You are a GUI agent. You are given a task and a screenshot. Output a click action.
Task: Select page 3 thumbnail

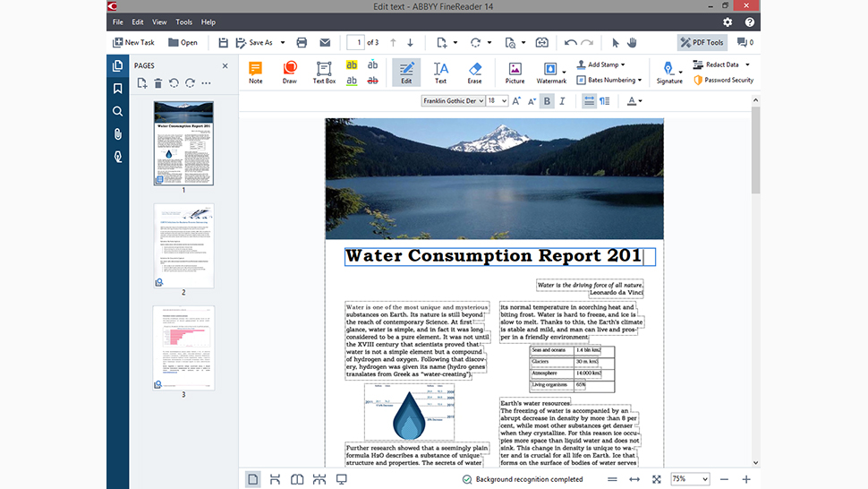(183, 347)
